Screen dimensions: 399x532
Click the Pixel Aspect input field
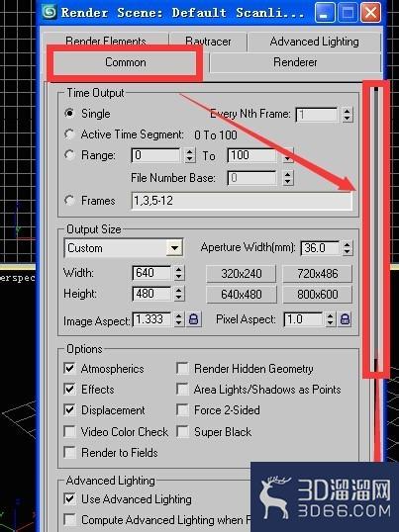click(304, 319)
